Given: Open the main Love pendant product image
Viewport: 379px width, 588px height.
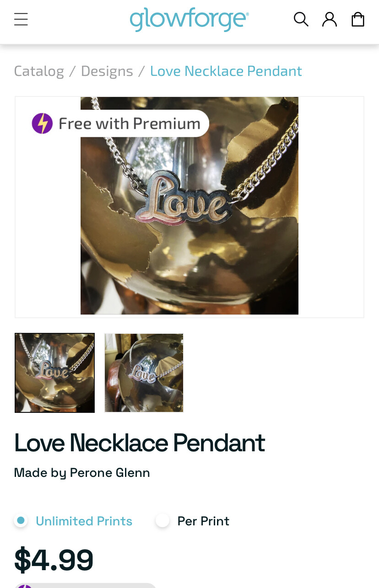Looking at the screenshot, I should (x=189, y=206).
